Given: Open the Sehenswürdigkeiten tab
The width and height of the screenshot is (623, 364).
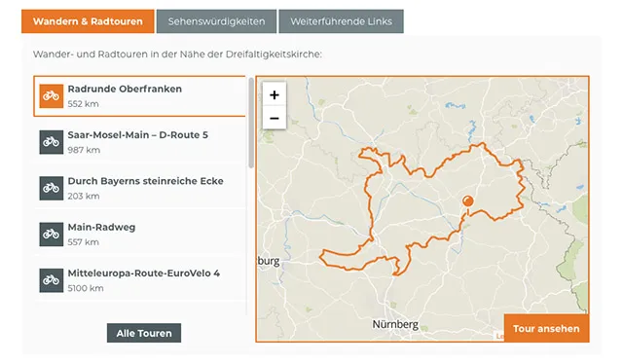Looking at the screenshot, I should click(x=216, y=21).
